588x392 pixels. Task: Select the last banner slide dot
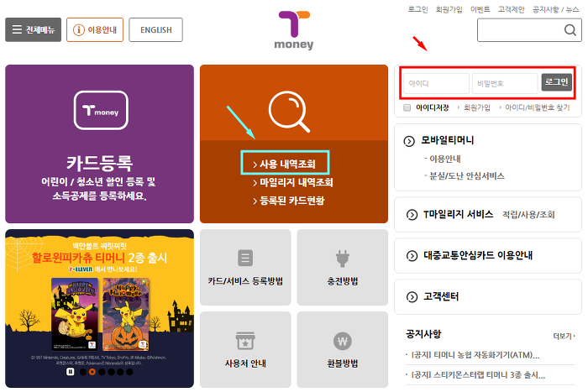[129, 372]
